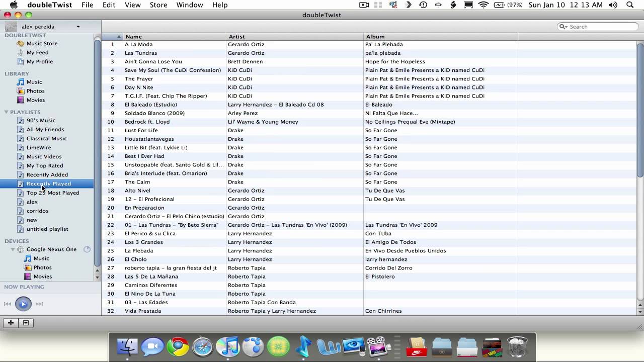644x362 pixels.
Task: Open Spotlight search in the menu bar
Action: pyautogui.click(x=630, y=5)
